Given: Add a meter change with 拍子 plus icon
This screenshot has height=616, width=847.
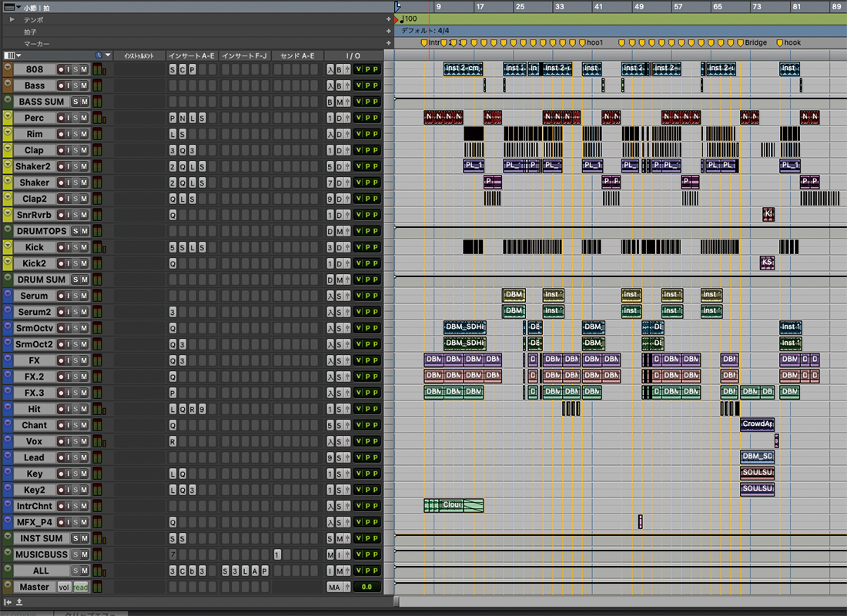Looking at the screenshot, I should 388,31.
